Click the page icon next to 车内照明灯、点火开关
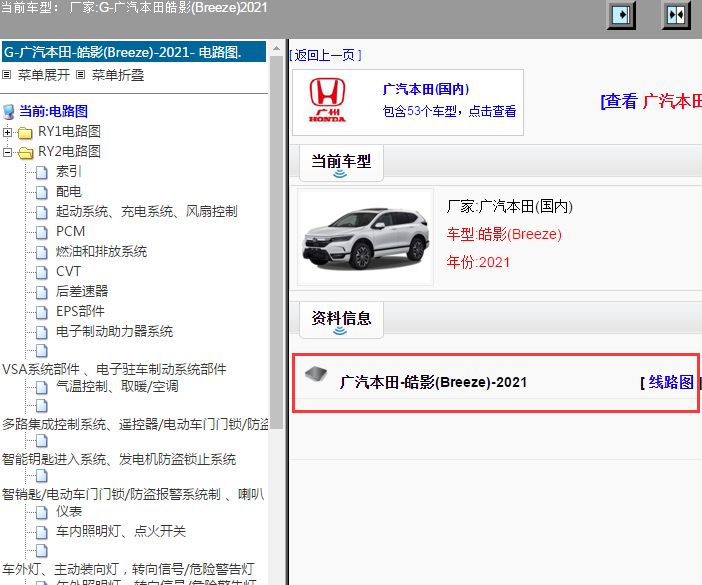 pyautogui.click(x=42, y=532)
